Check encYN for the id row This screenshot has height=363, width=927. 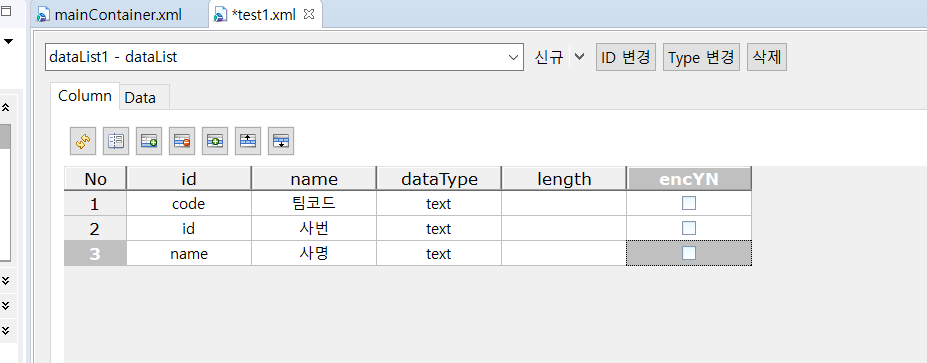[x=689, y=228]
